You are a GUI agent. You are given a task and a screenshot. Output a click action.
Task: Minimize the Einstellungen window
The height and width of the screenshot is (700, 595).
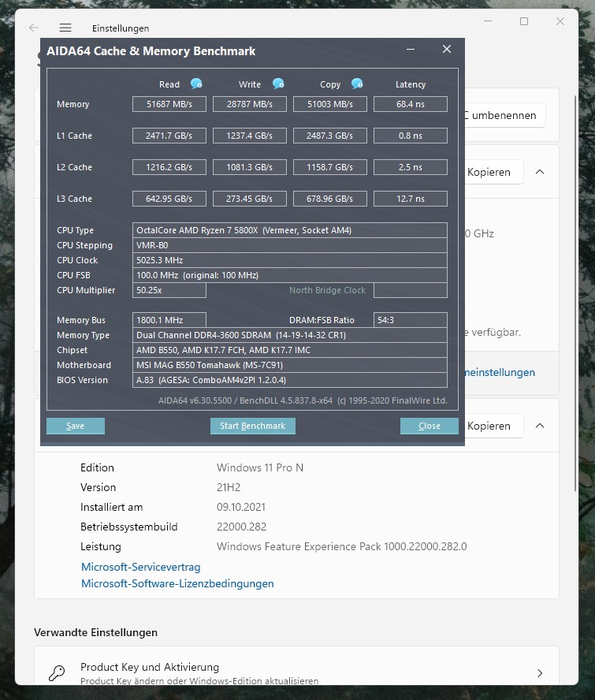(x=488, y=21)
